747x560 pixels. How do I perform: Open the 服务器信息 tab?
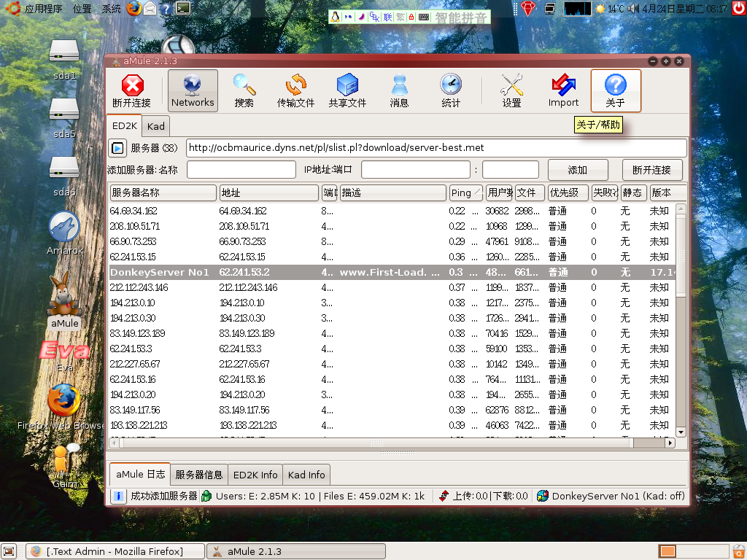click(x=198, y=475)
